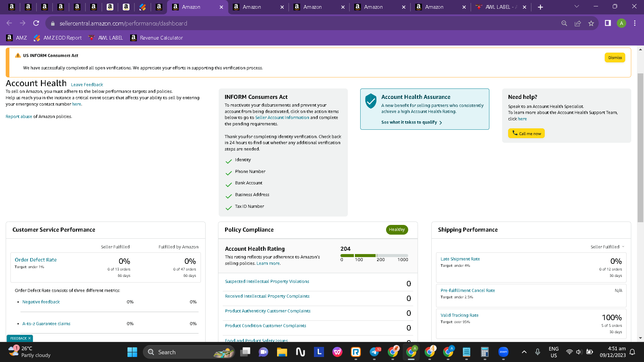Open the weather widget on taskbar
This screenshot has width=644, height=362.
click(x=30, y=352)
